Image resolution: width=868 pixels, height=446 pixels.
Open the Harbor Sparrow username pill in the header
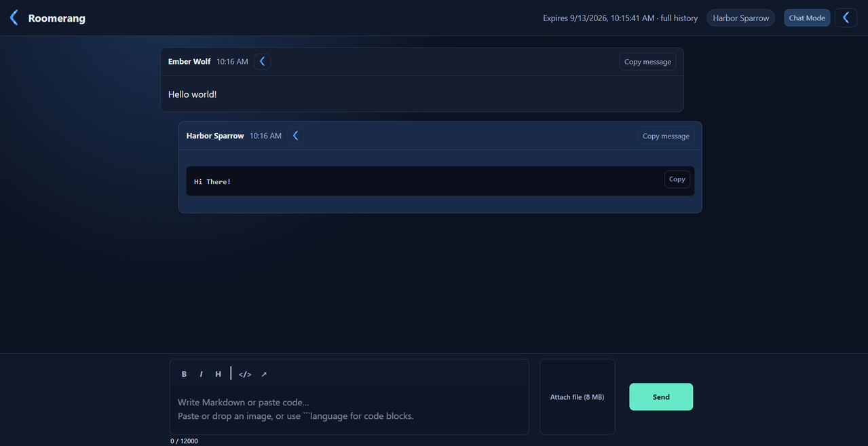[740, 18]
